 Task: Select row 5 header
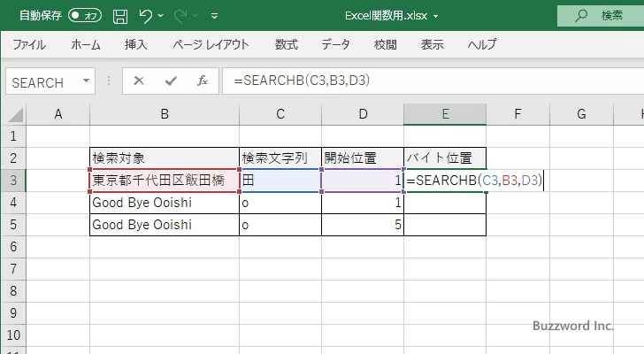[x=13, y=225]
